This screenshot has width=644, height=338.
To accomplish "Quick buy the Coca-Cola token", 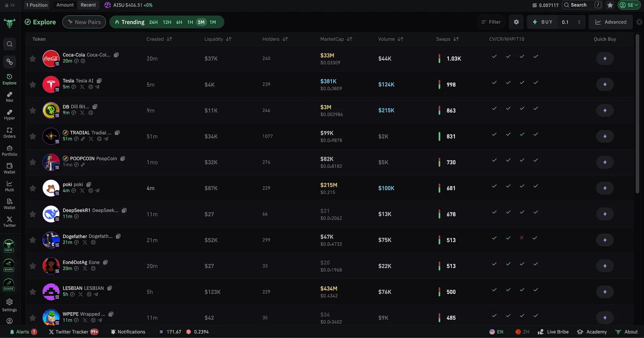I will click(605, 59).
